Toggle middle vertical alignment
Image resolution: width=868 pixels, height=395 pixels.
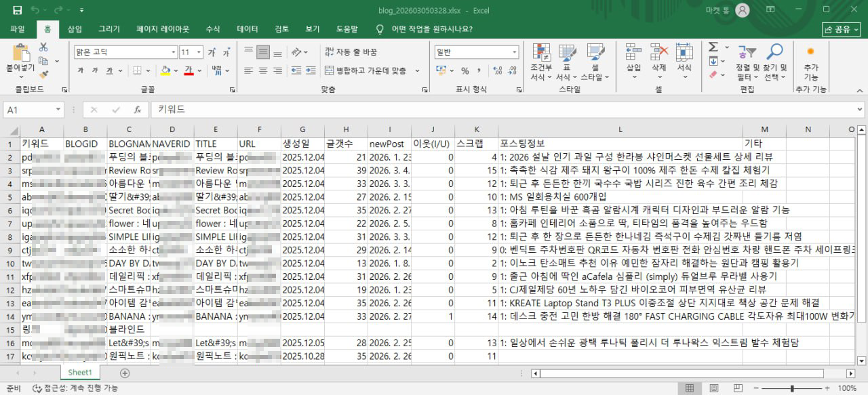tap(263, 51)
